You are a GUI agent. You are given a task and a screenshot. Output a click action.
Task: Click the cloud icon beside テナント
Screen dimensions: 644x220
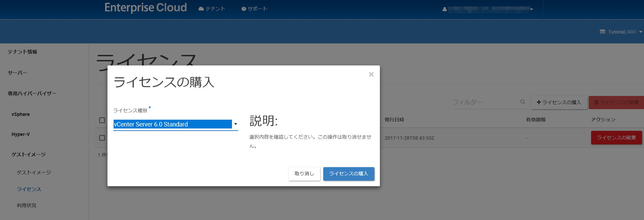point(201,9)
